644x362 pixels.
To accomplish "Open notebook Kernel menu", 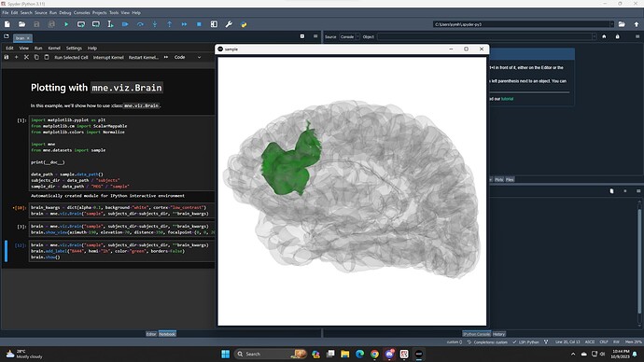I will click(54, 48).
